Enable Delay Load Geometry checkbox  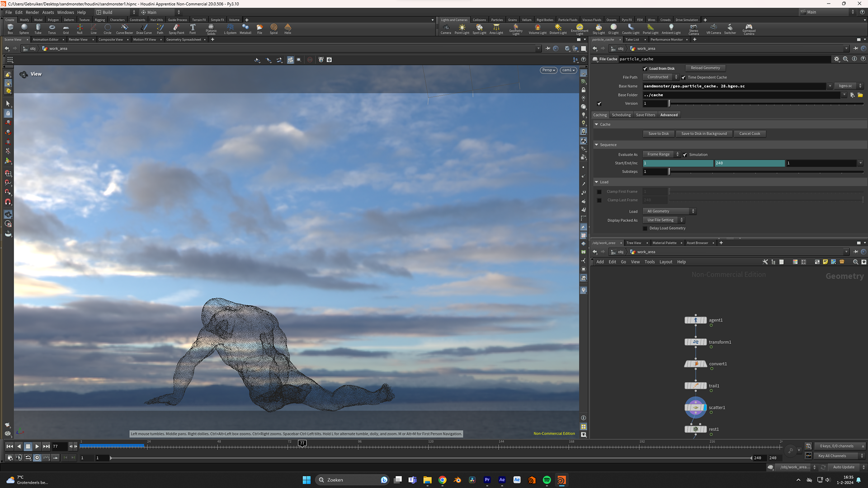click(x=645, y=228)
